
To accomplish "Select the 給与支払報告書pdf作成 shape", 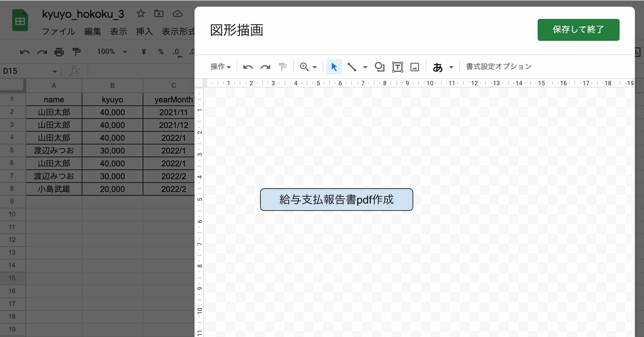I will (x=336, y=200).
